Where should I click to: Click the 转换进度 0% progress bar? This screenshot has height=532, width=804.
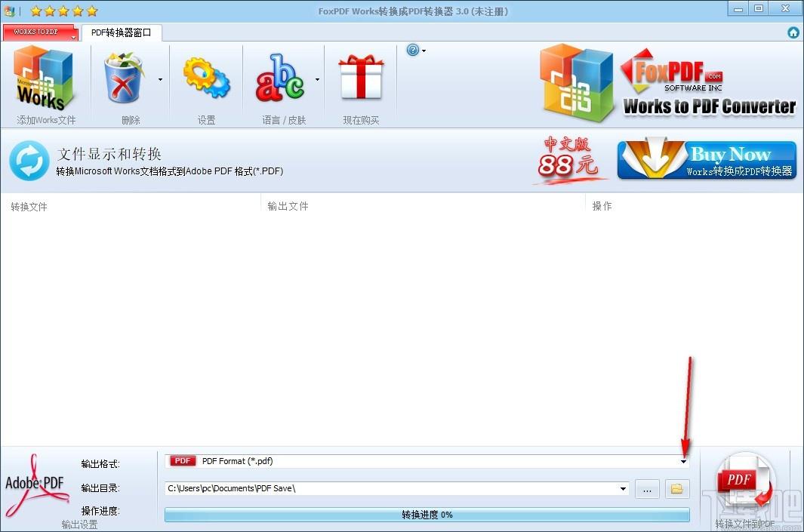427,515
